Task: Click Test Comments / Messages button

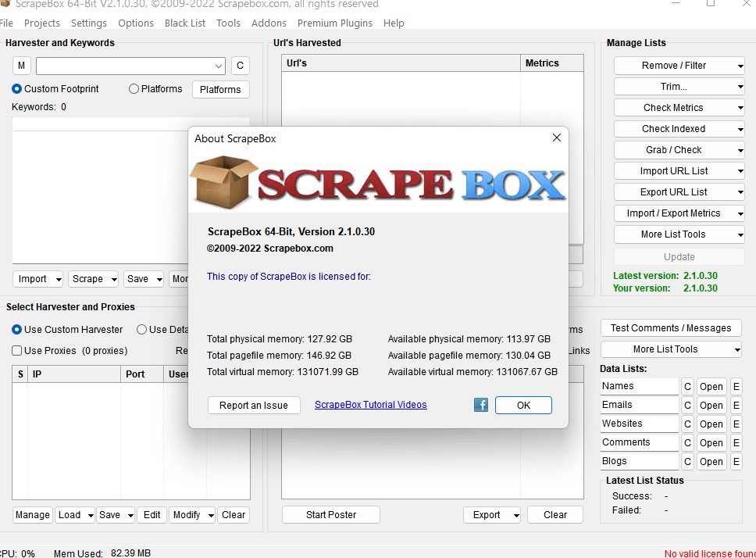Action: tap(671, 328)
